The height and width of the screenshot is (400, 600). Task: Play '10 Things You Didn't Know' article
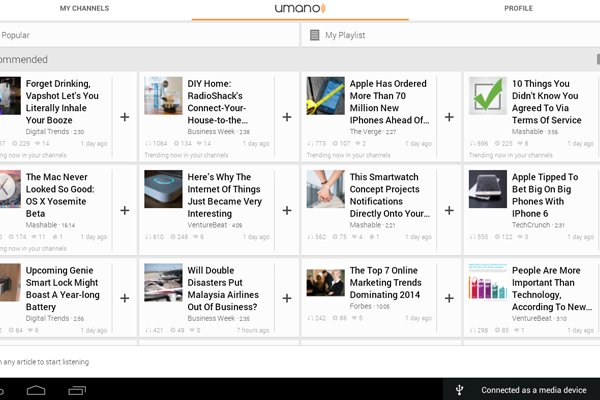coord(546,102)
